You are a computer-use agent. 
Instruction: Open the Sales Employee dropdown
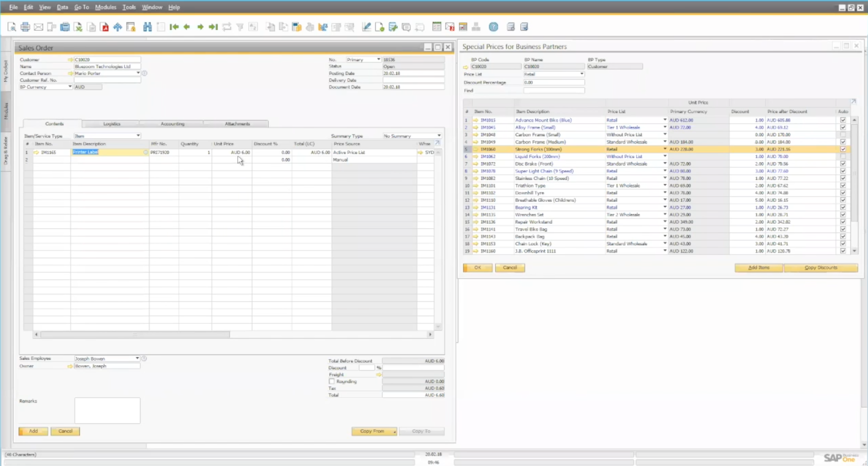(137, 359)
